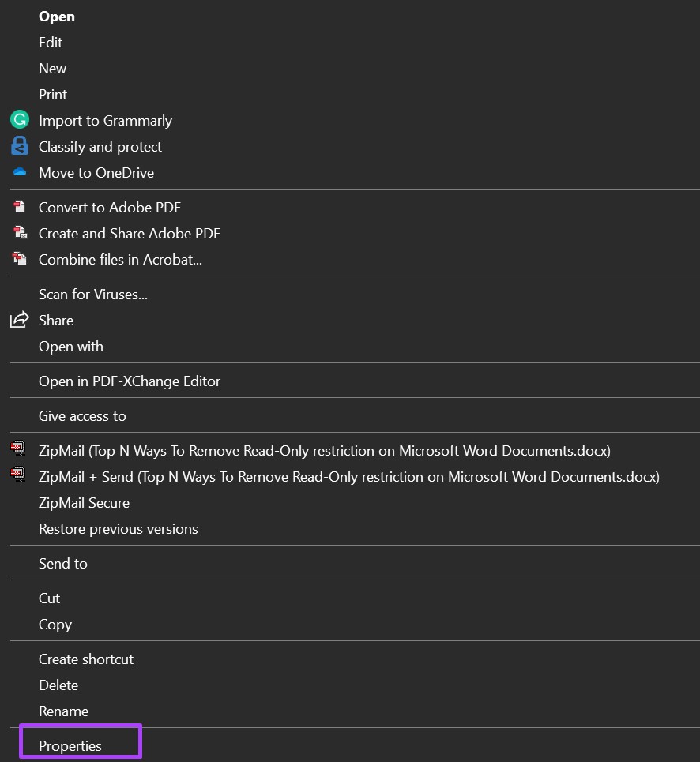Select Open at the top of the menu
The image size is (700, 762).
point(57,17)
